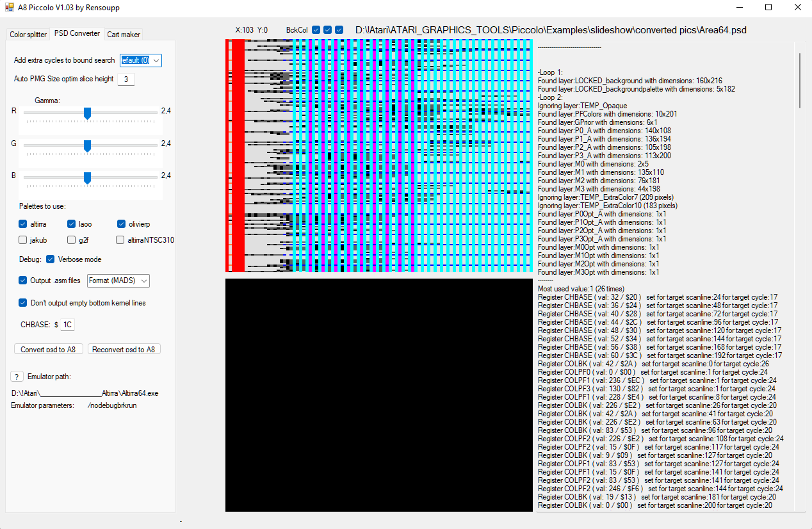Minimize the A8 Piccolo window
The image size is (812, 529).
[x=738, y=8]
